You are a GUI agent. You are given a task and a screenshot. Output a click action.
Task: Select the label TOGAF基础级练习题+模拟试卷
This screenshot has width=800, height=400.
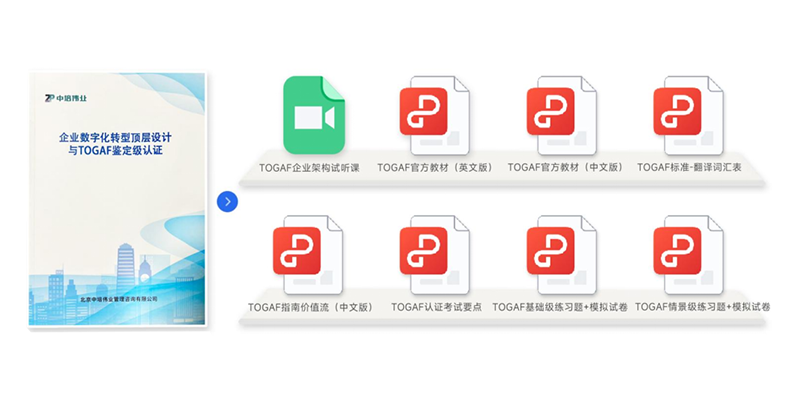560,307
